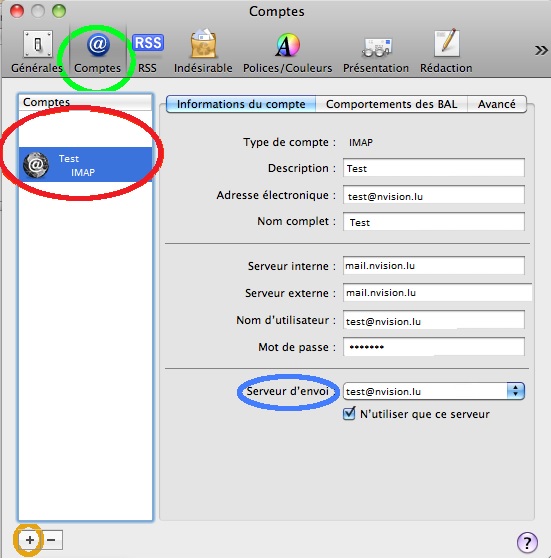Switch to the Avancé tab
Viewport: 551px width, 560px height.
tap(497, 104)
